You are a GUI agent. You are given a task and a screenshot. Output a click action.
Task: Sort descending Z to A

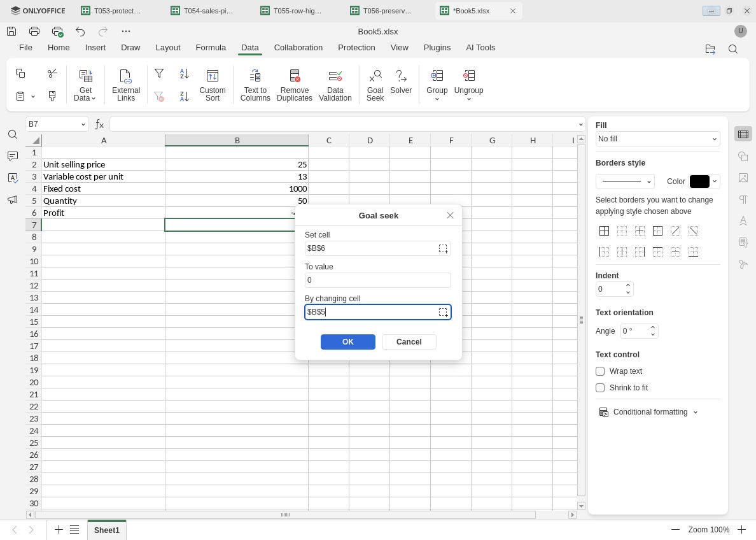184,96
